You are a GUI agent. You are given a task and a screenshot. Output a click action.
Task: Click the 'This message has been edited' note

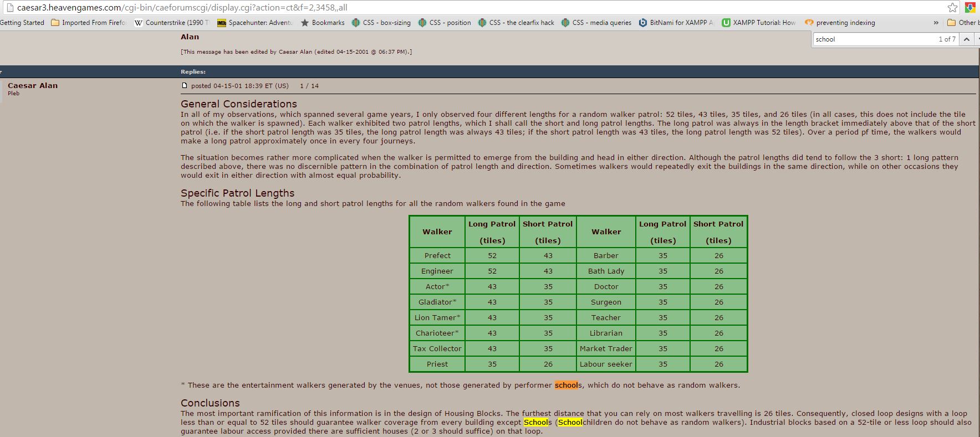pos(296,52)
